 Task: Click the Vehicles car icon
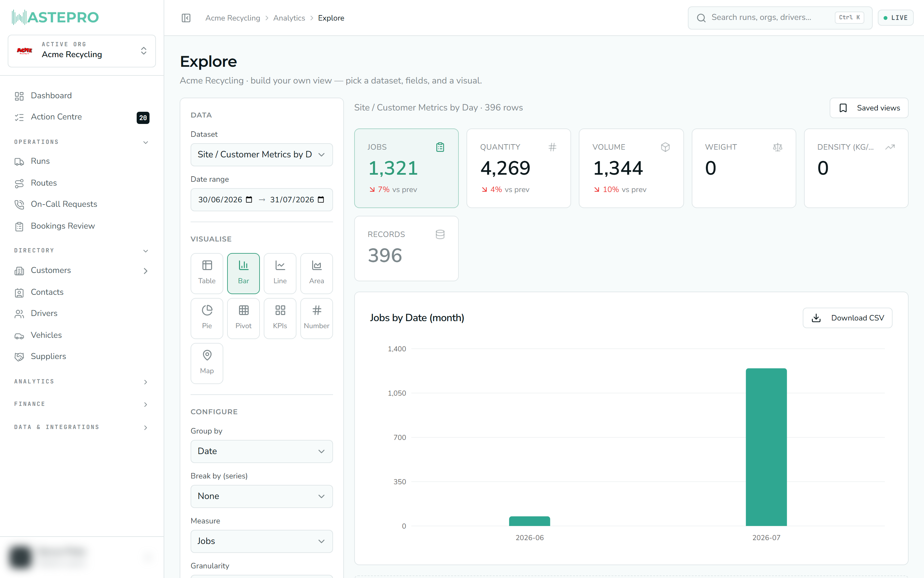click(x=19, y=336)
